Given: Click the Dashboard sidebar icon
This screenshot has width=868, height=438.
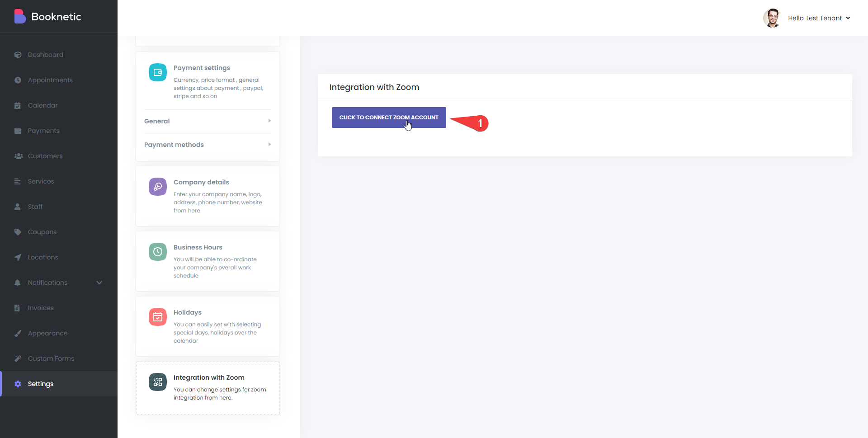Looking at the screenshot, I should point(18,55).
